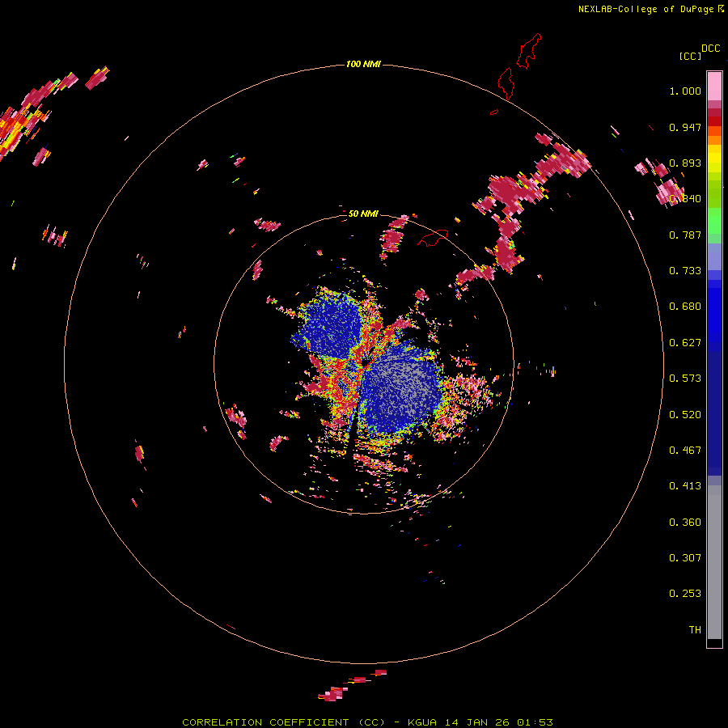Click the 0.360 scale value
The height and width of the screenshot is (728, 728).
(685, 523)
